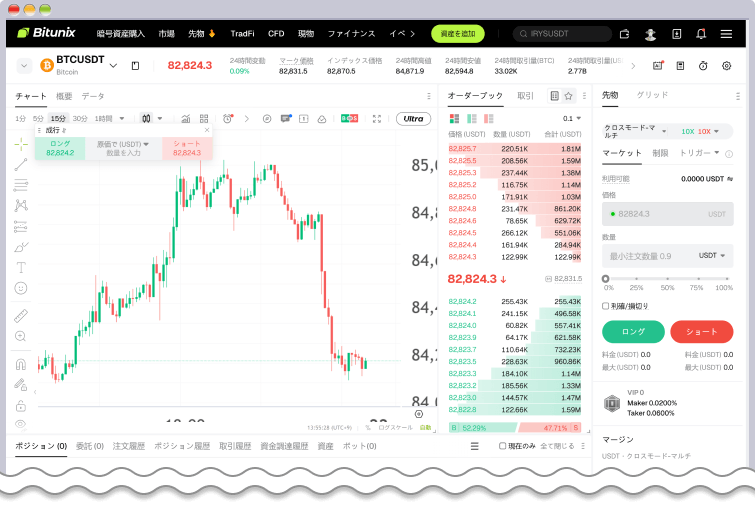The image size is (755, 505).
Task: Open the app download icon
Action: pyautogui.click(x=677, y=34)
